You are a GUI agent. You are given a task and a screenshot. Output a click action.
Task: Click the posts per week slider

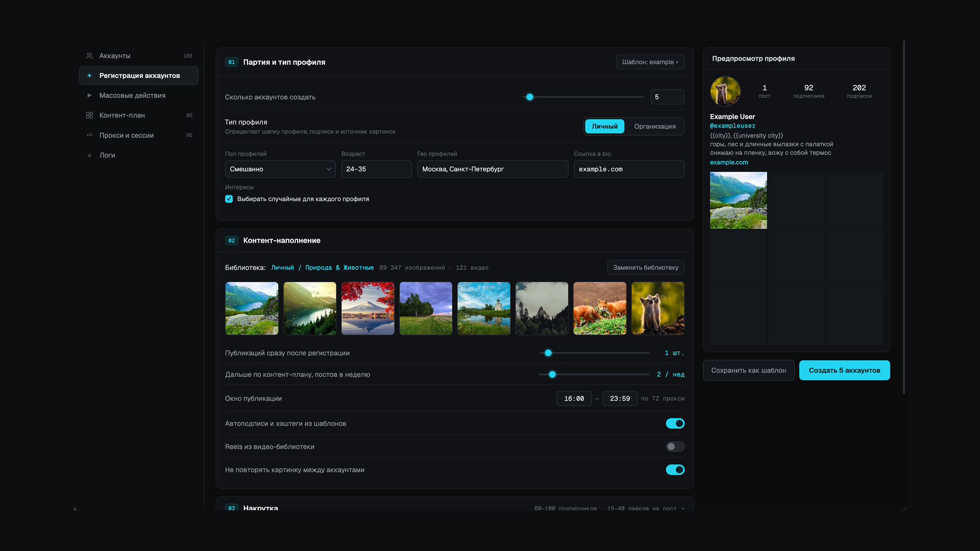click(594, 374)
